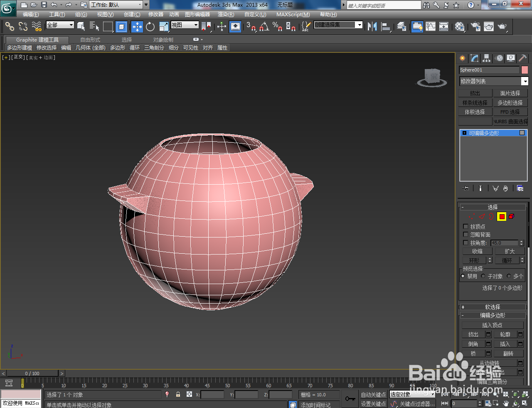Click the Pin Stack icon
Screen dimensions: 532x408
tap(466, 188)
